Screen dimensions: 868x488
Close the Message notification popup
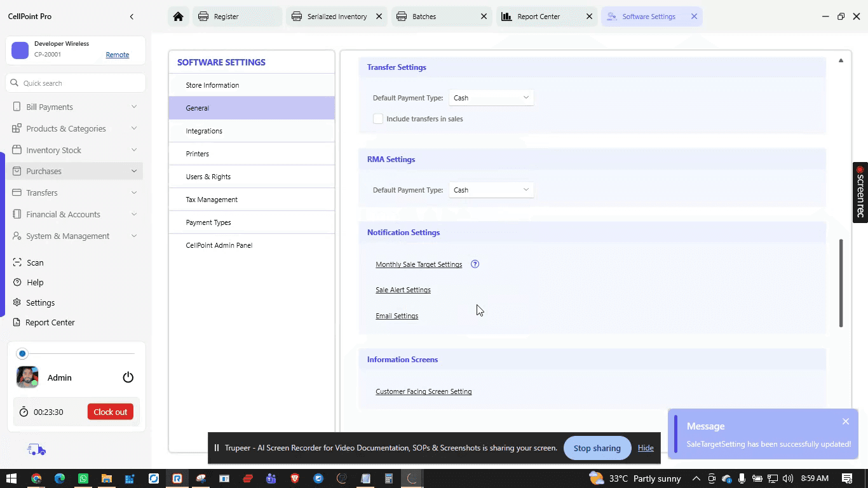(x=846, y=421)
